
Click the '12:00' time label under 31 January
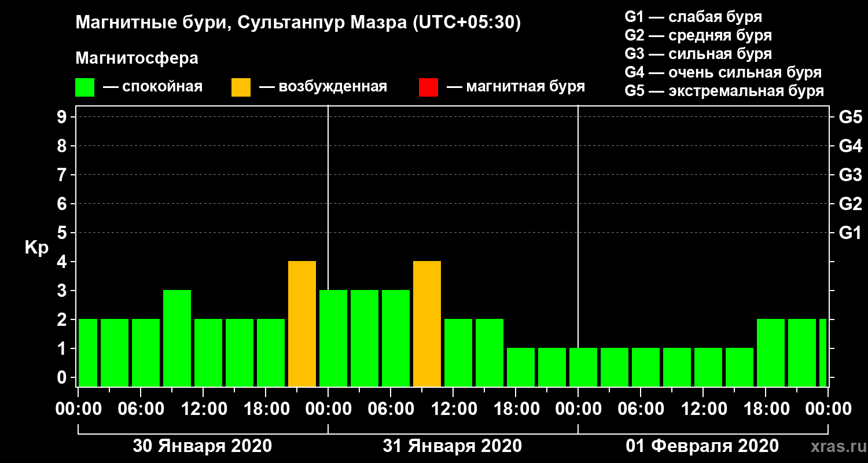coord(454,409)
